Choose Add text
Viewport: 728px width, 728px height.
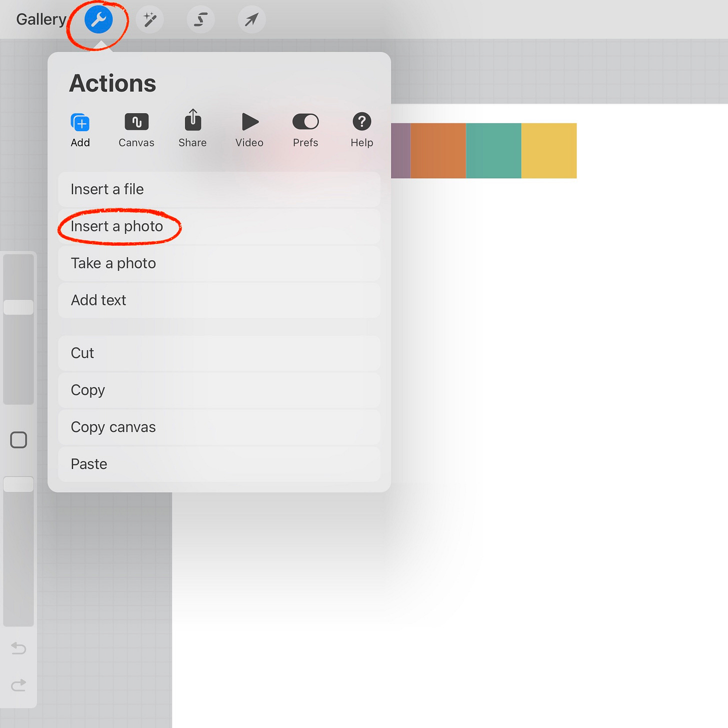click(x=219, y=300)
